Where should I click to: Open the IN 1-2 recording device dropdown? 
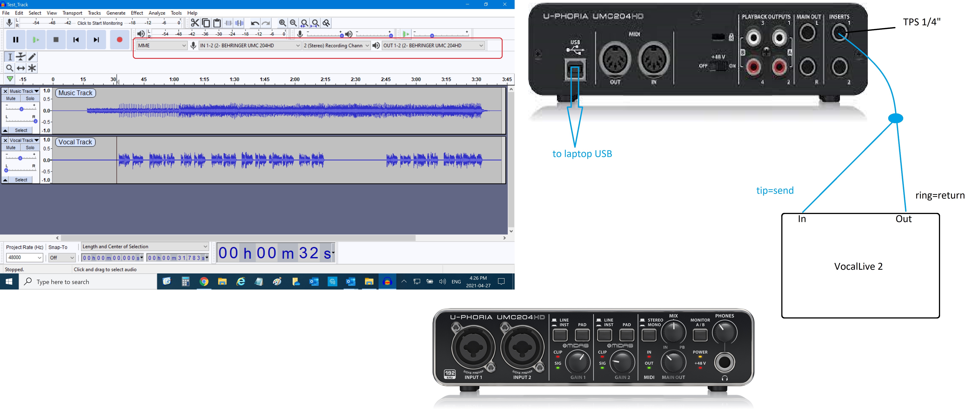[x=250, y=46]
